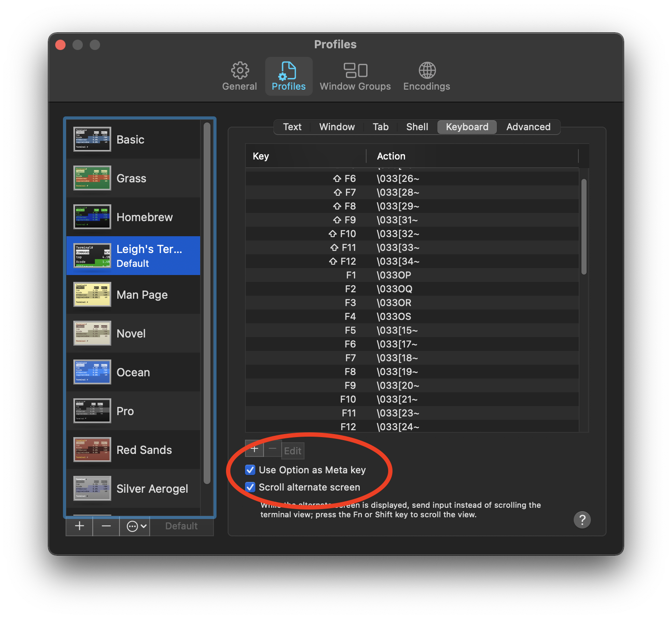Open the help question mark button

point(582,519)
